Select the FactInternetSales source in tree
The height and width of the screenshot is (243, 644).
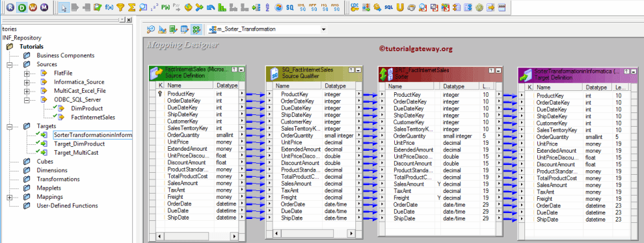coord(93,118)
